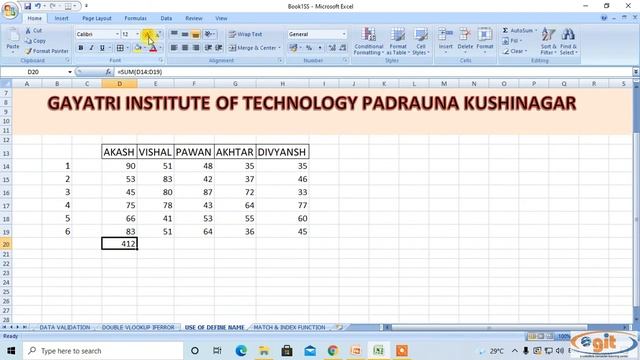Cut the selected cell
The height and width of the screenshot is (360, 640).
pyautogui.click(x=33, y=31)
